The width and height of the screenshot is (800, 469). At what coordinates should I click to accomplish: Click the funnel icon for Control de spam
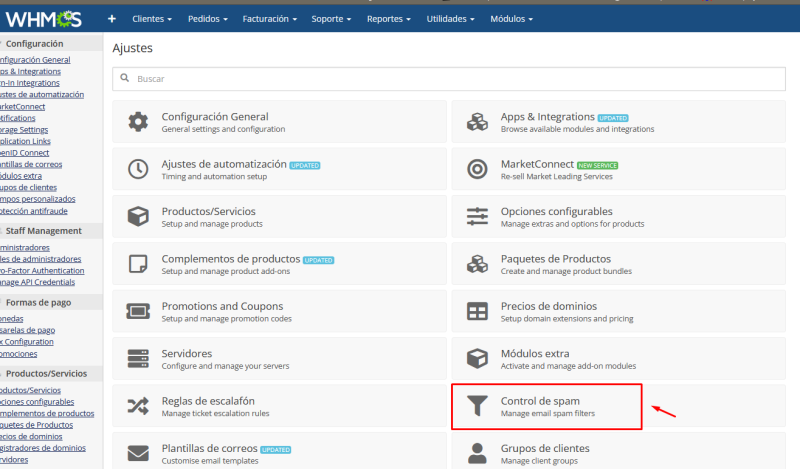(x=477, y=406)
